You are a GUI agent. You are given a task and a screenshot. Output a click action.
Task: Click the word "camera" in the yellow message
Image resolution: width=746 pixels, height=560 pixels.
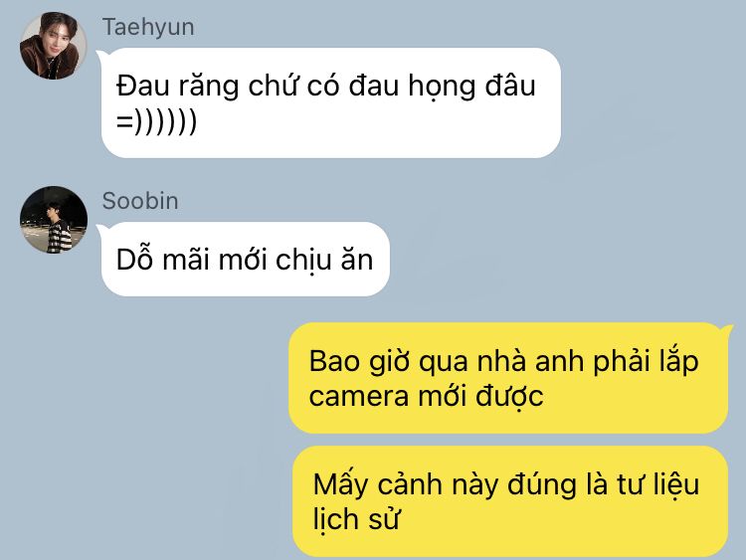(359, 397)
